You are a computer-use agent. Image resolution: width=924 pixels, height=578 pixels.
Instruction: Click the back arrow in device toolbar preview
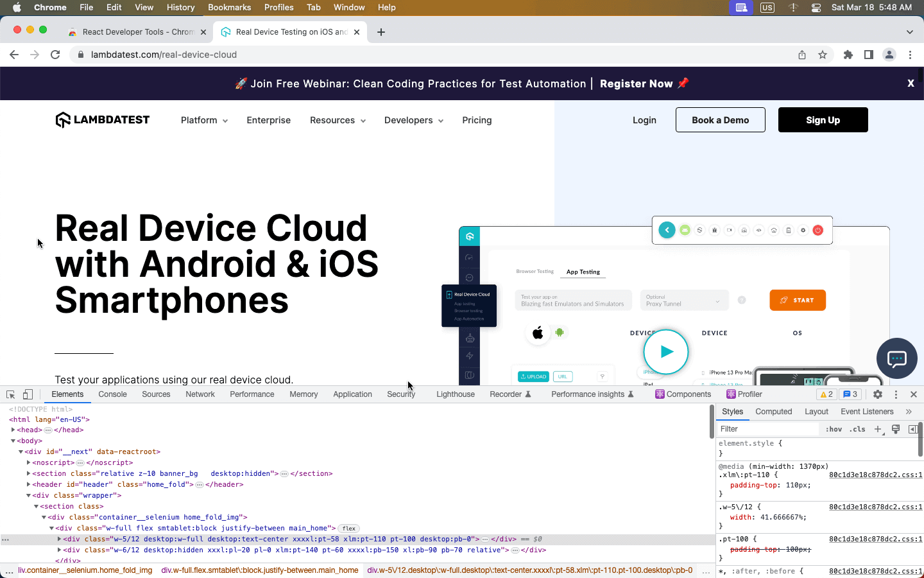[x=667, y=230]
